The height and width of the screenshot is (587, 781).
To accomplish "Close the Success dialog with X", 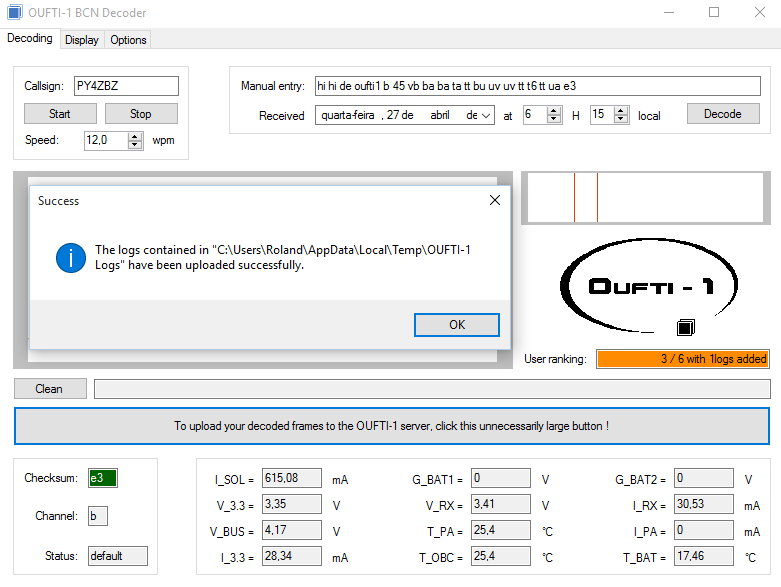I will [494, 200].
